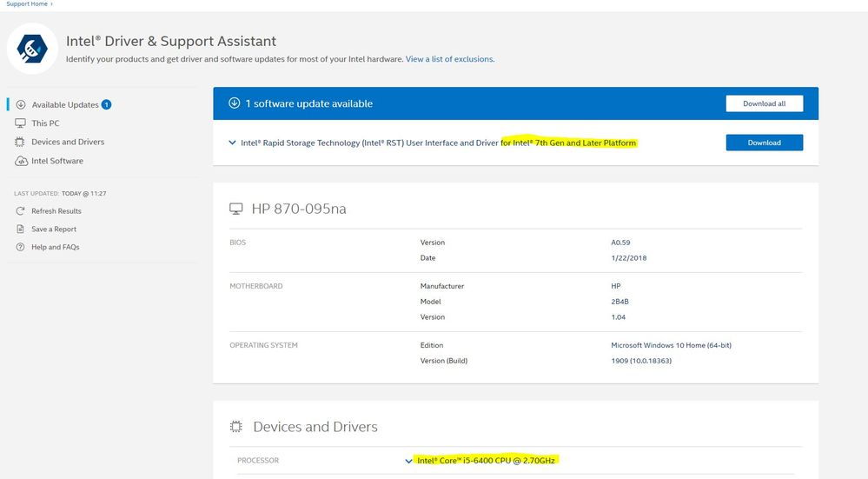
Task: Click the Save a Report document icon
Action: click(x=21, y=229)
